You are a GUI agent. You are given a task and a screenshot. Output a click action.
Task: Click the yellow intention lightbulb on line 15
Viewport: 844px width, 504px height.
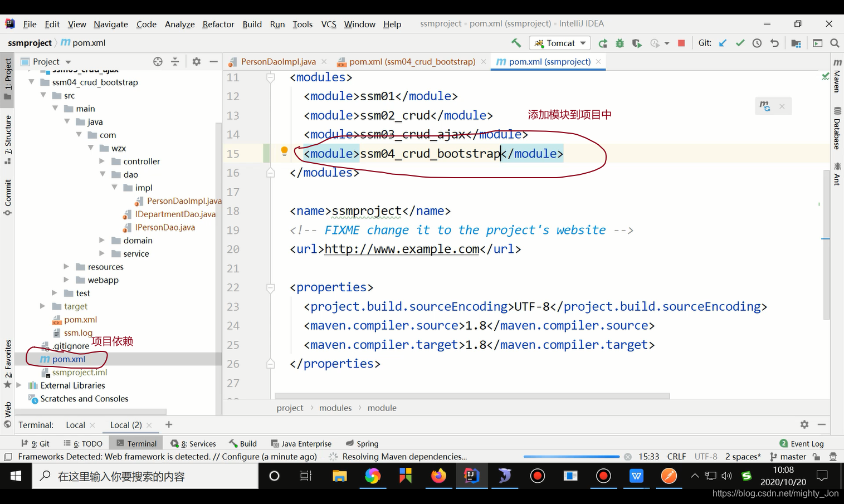point(284,151)
